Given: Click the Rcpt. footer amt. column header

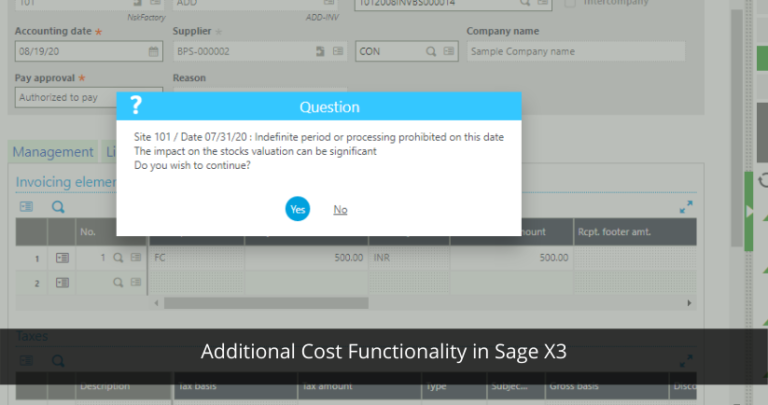Looking at the screenshot, I should click(635, 232).
